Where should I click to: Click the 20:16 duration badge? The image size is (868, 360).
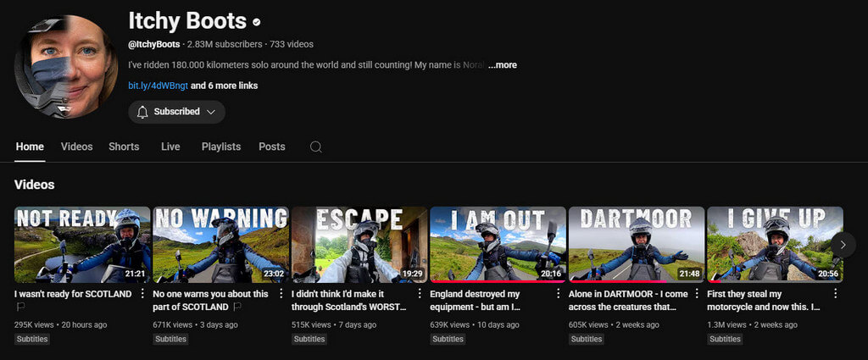tap(551, 274)
